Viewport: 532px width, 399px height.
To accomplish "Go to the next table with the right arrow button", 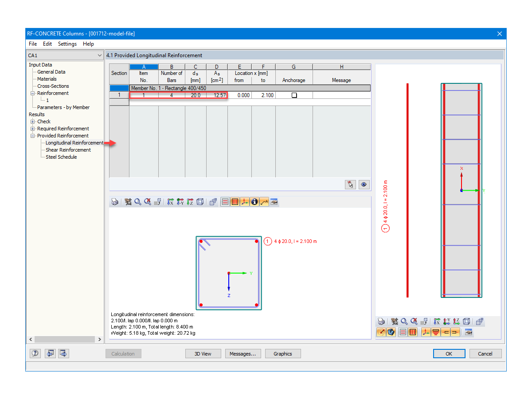I will [x=63, y=353].
